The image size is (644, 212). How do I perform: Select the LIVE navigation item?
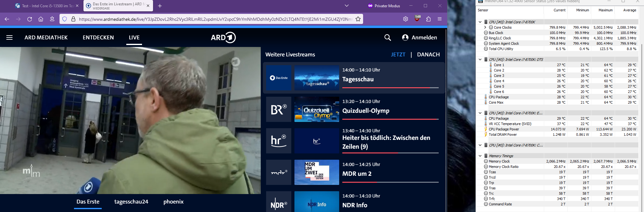pyautogui.click(x=134, y=37)
